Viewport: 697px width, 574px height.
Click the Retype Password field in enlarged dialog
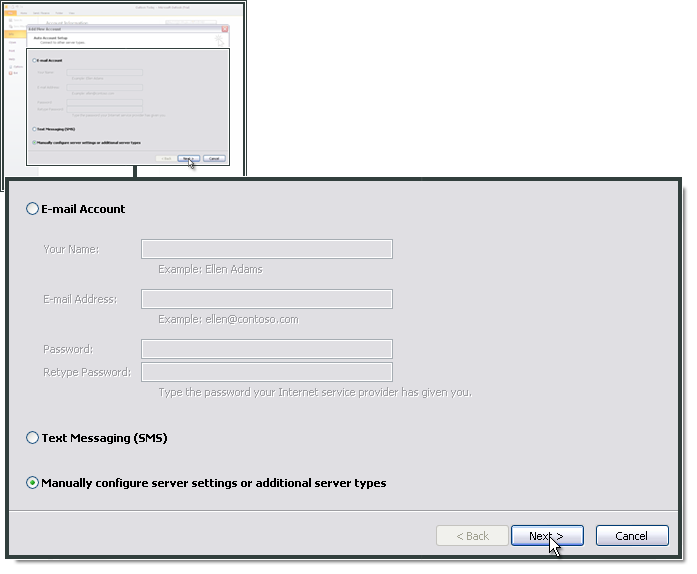point(267,372)
